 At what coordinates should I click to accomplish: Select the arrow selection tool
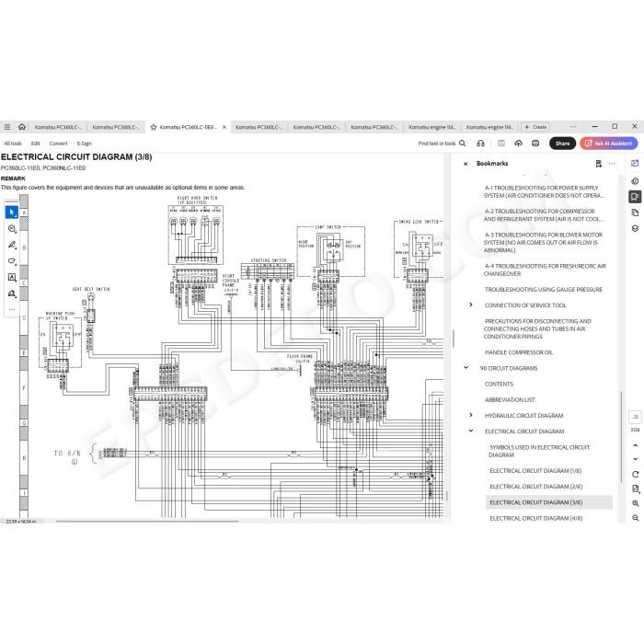[11, 213]
